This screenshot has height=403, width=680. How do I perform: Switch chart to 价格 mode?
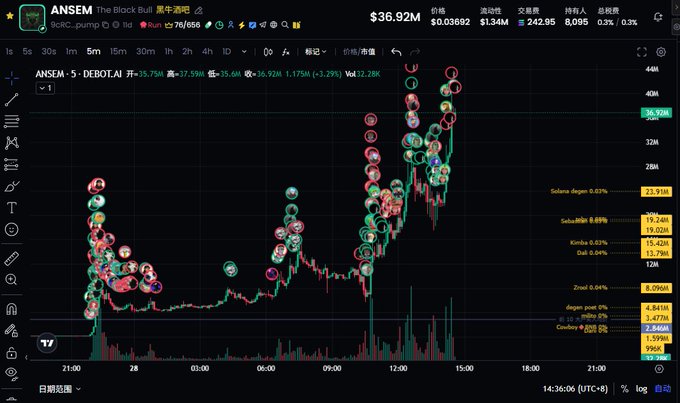click(x=350, y=52)
